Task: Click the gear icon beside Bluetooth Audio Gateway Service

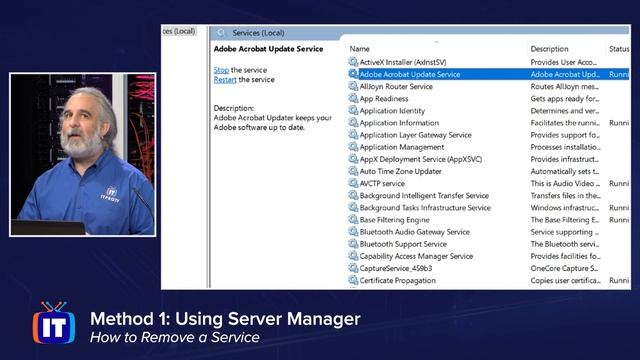Action: coord(353,231)
